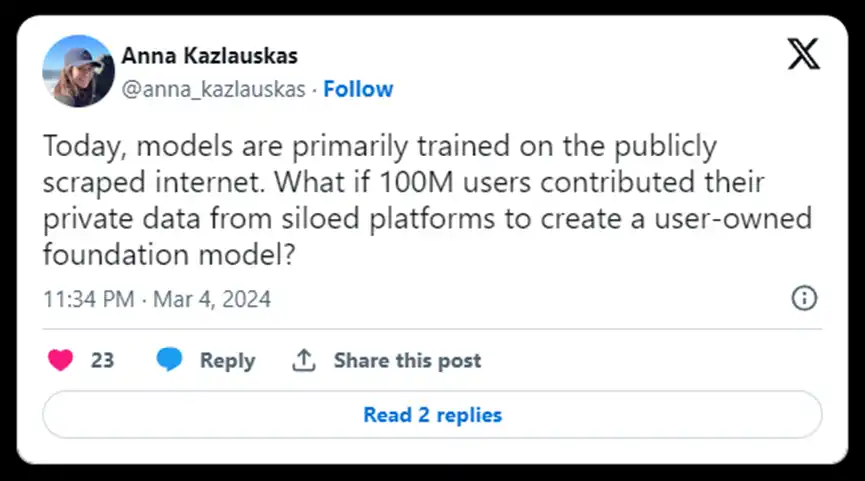This screenshot has width=865, height=481.
Task: Click the blue reply speech bubble icon
Action: pos(170,360)
